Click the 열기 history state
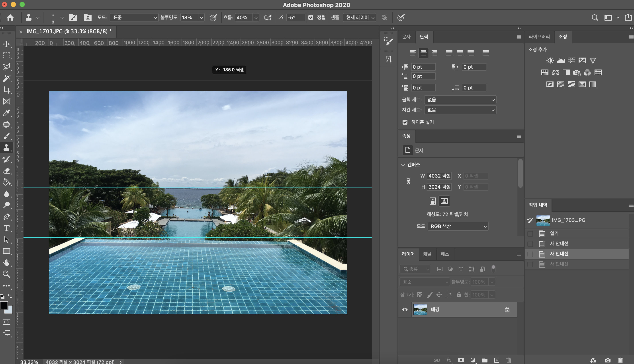The width and height of the screenshot is (634, 364). pyautogui.click(x=554, y=233)
